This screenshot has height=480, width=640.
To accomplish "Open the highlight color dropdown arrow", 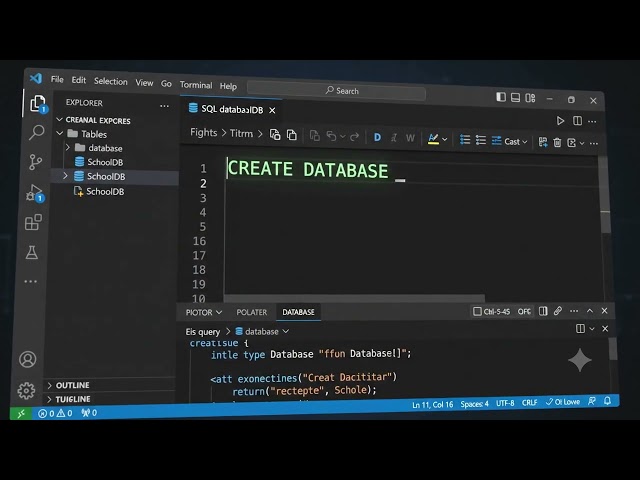I will click(x=445, y=140).
